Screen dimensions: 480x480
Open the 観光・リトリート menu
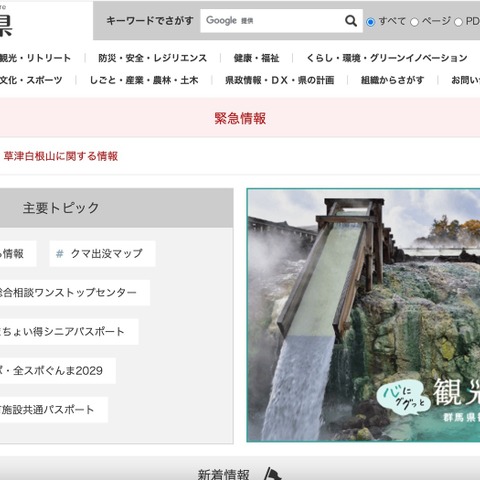35,58
